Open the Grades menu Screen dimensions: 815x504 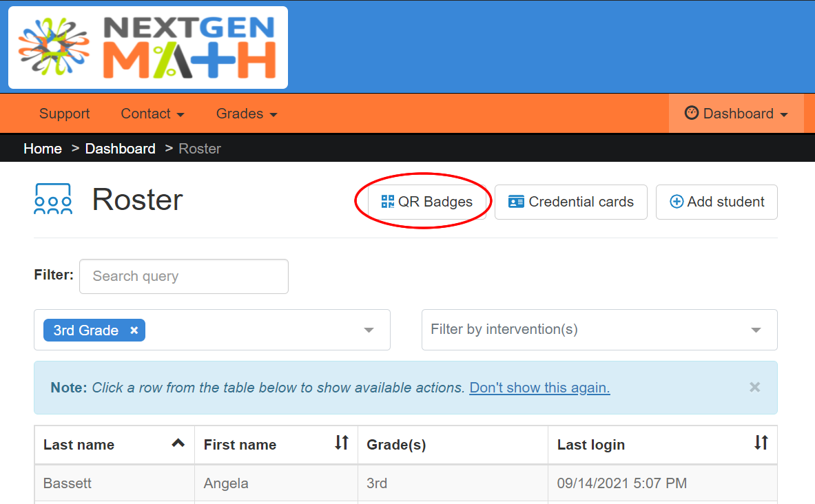247,114
